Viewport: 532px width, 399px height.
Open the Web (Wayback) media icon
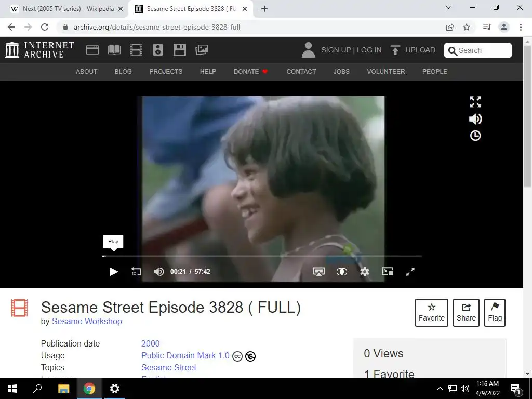point(92,50)
